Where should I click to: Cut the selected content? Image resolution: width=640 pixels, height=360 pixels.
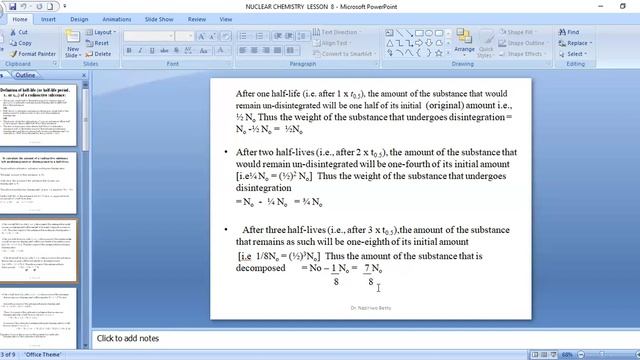point(19,32)
